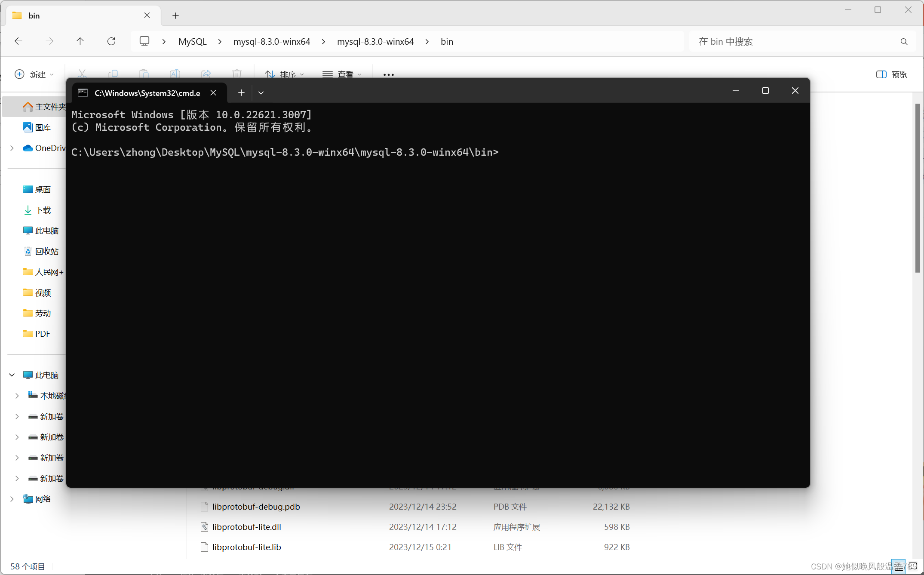The image size is (924, 575).
Task: Select first mysql-8.3.0-winx64 breadcrumb
Action: point(272,42)
